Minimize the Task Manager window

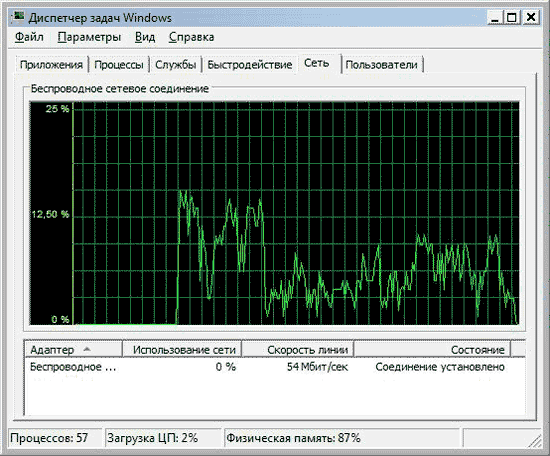pyautogui.click(x=495, y=17)
